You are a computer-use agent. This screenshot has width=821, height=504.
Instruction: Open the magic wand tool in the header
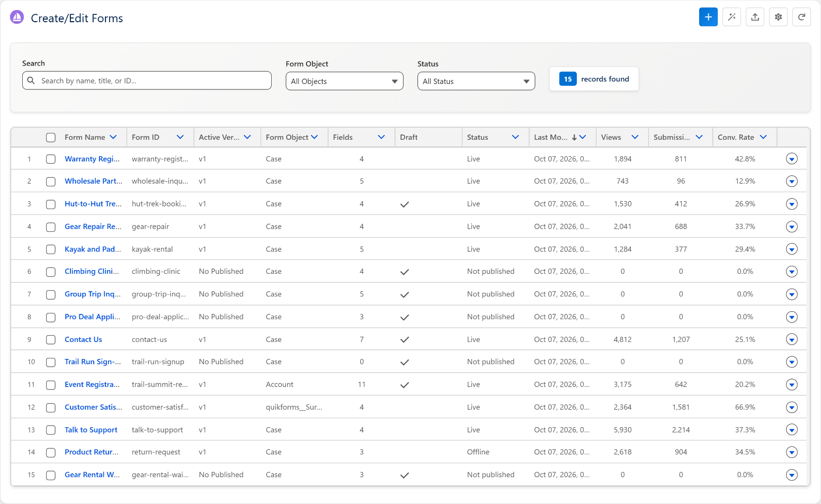(731, 17)
